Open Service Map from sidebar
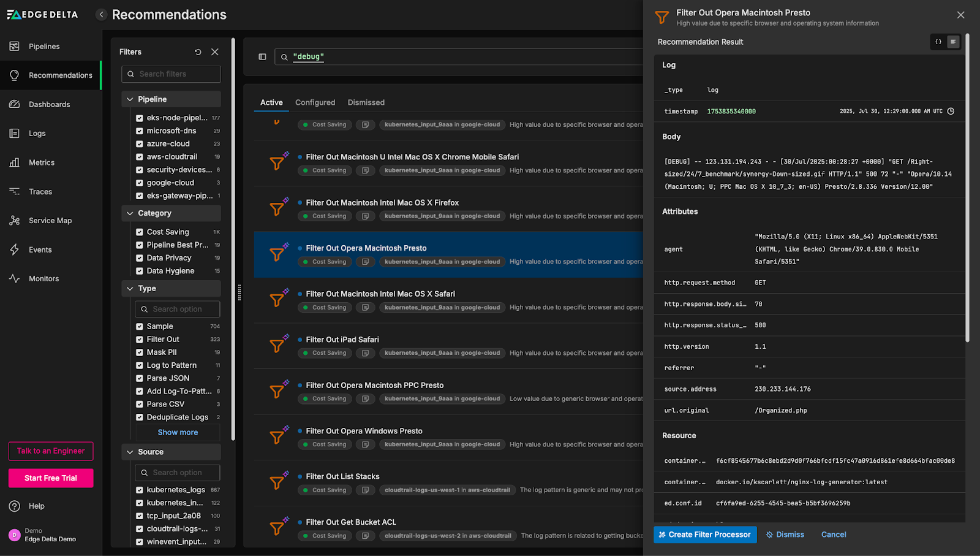 [50, 221]
